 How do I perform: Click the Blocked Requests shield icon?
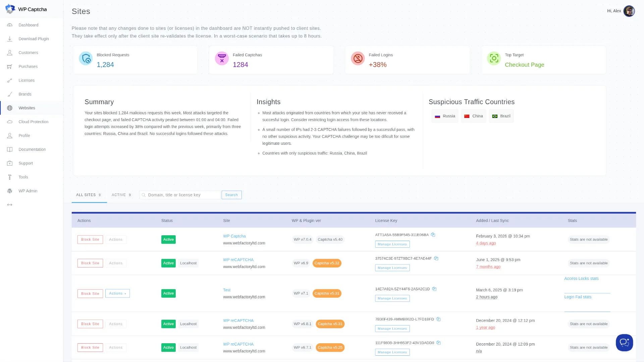coord(86,59)
